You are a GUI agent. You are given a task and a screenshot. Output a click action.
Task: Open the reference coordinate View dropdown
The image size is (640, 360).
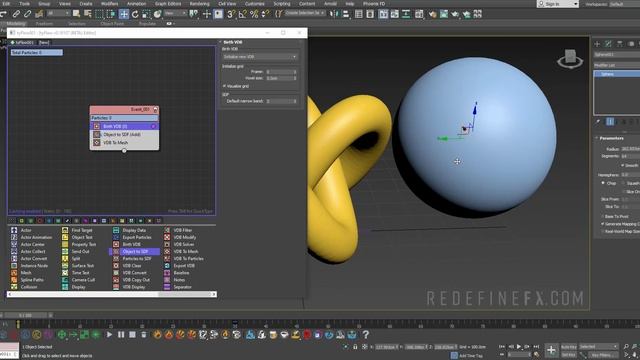click(x=175, y=13)
